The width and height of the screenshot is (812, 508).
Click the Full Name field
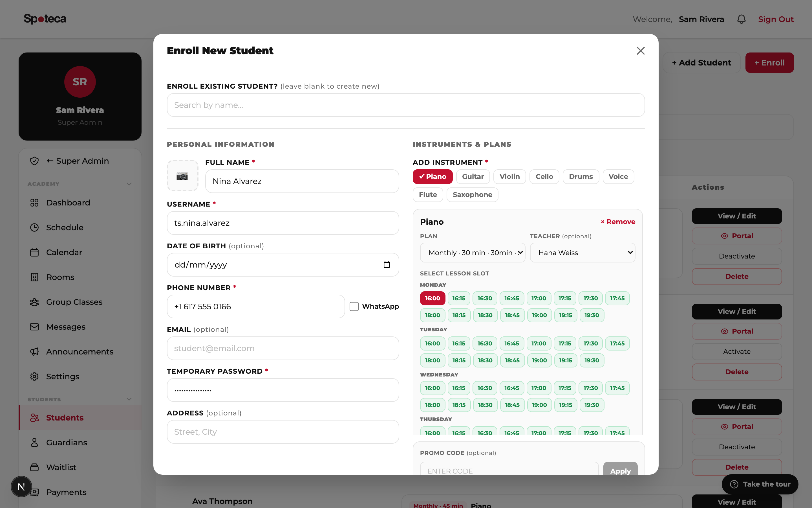(302, 181)
